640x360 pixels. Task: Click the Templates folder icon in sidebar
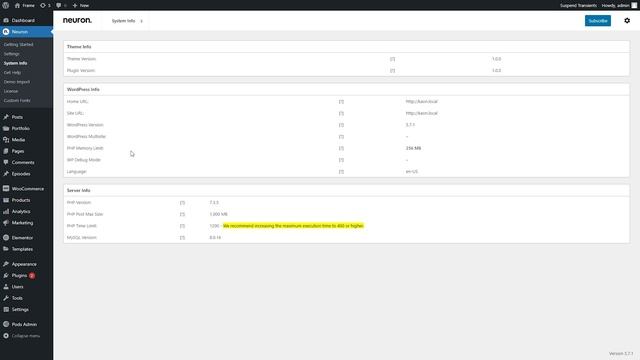[6, 249]
